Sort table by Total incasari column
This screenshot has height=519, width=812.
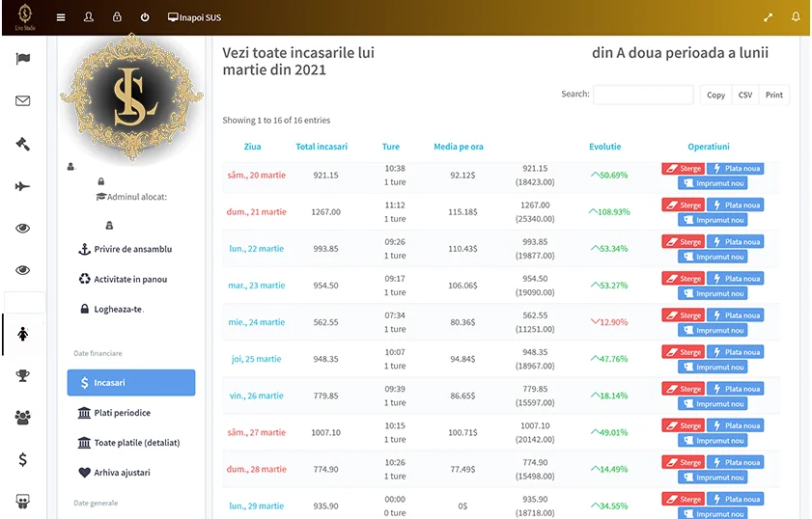point(322,147)
